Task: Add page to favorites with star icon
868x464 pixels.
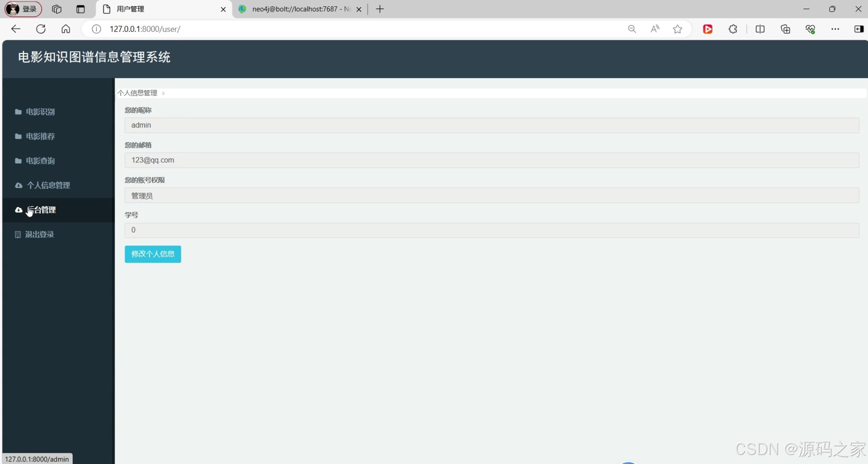Action: pyautogui.click(x=678, y=29)
